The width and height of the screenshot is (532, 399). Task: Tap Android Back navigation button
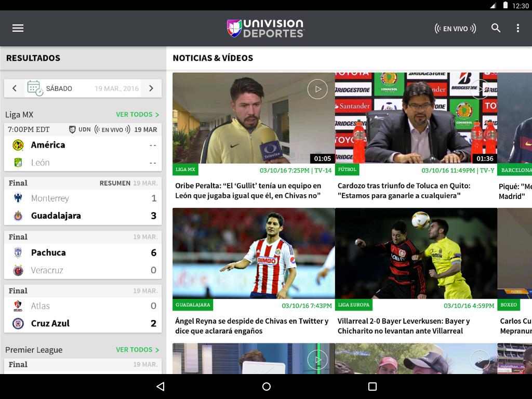[x=161, y=387]
